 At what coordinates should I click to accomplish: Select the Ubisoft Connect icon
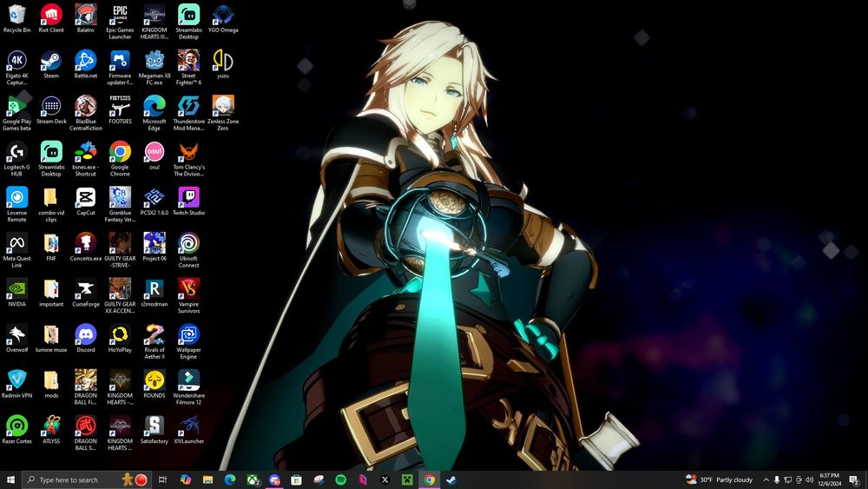[188, 250]
